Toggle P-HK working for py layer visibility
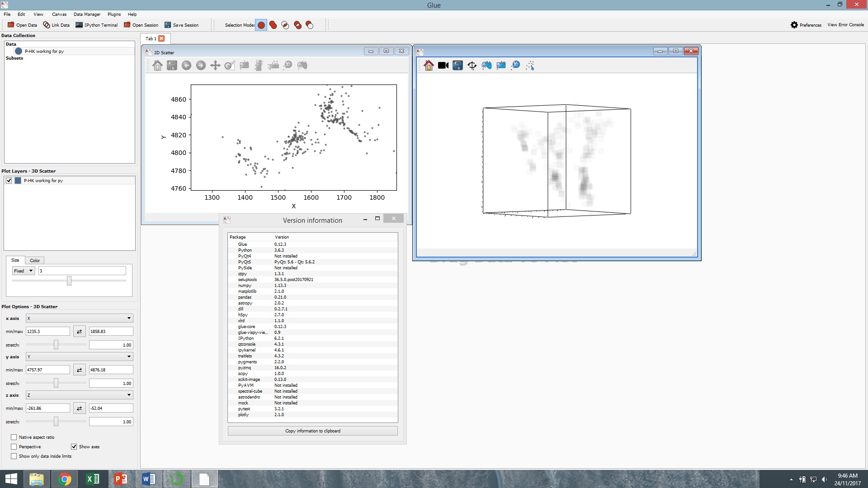 coord(9,180)
